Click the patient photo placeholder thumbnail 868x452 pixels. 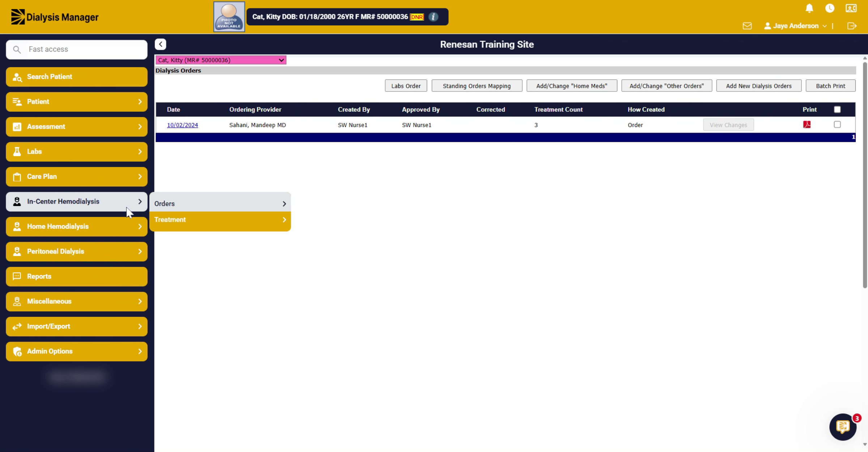click(x=229, y=17)
